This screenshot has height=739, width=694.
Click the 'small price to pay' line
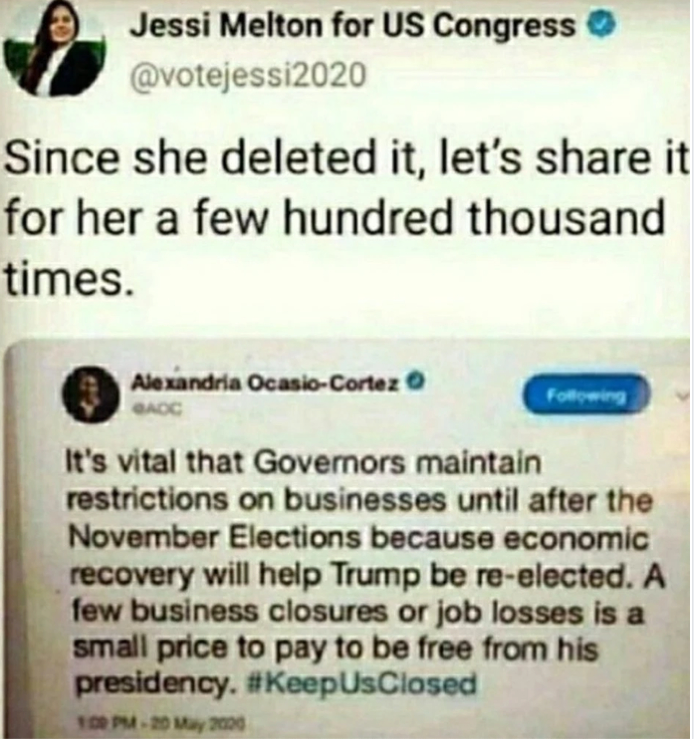pyautogui.click(x=335, y=649)
